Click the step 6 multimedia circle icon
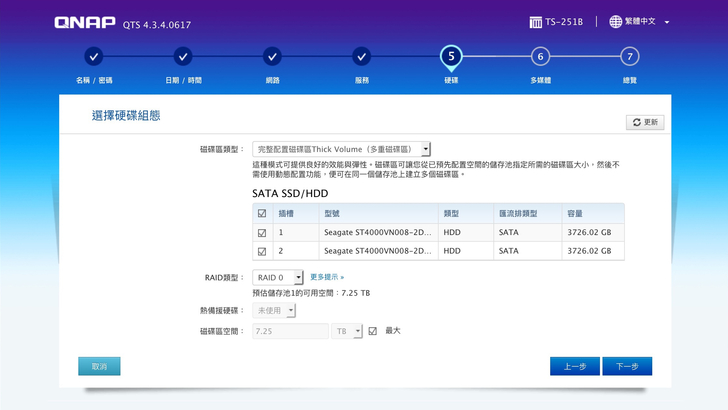 coord(540,57)
